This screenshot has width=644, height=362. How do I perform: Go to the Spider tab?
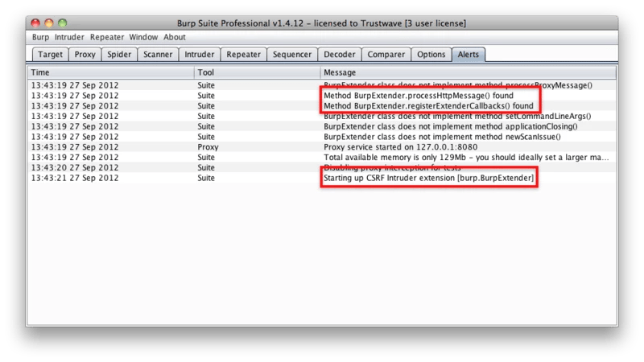point(120,55)
